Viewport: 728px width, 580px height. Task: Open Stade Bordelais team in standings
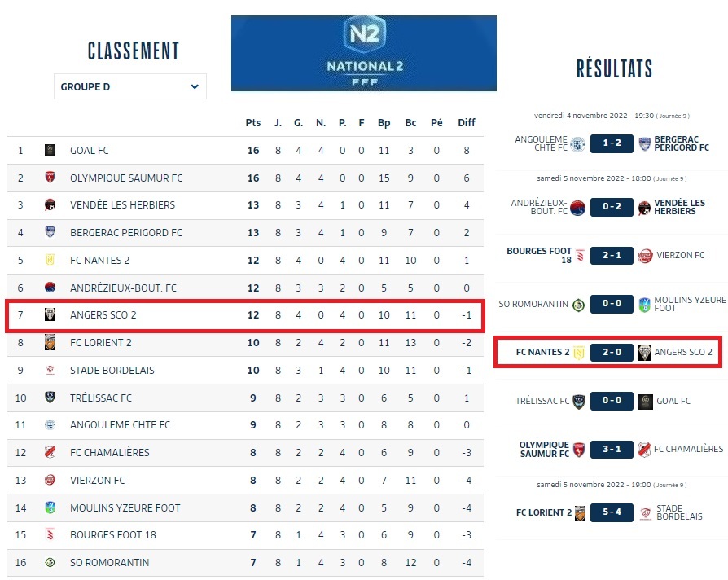(x=112, y=371)
